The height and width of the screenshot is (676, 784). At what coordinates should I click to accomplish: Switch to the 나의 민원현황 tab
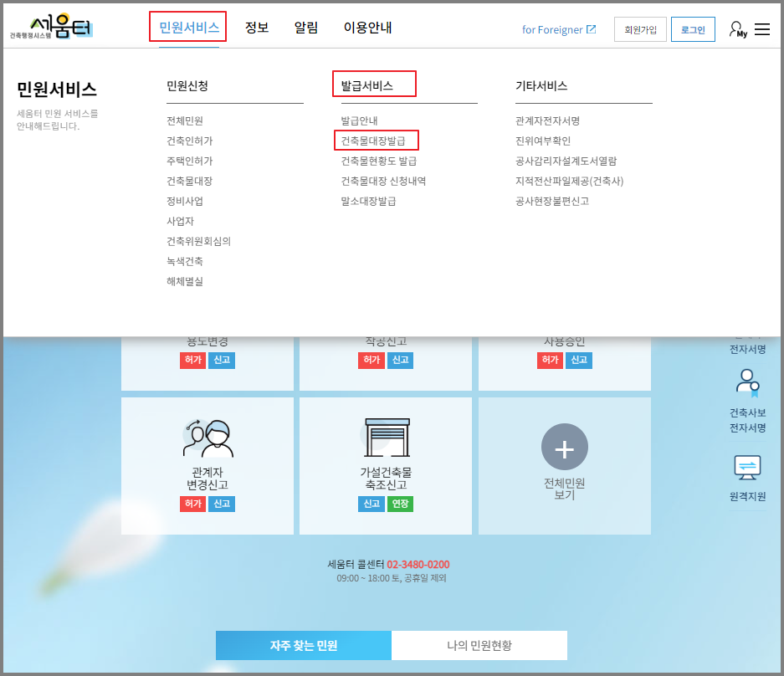[479, 645]
